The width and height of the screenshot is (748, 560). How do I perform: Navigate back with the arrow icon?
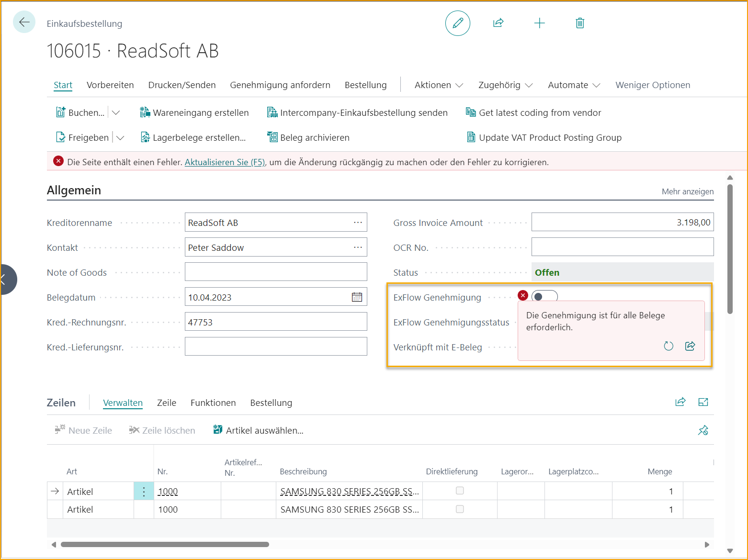(24, 22)
